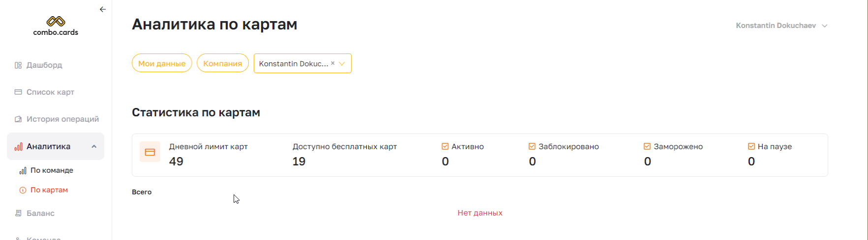
Task: Click the orange card icon in statistics panel
Action: click(x=150, y=152)
